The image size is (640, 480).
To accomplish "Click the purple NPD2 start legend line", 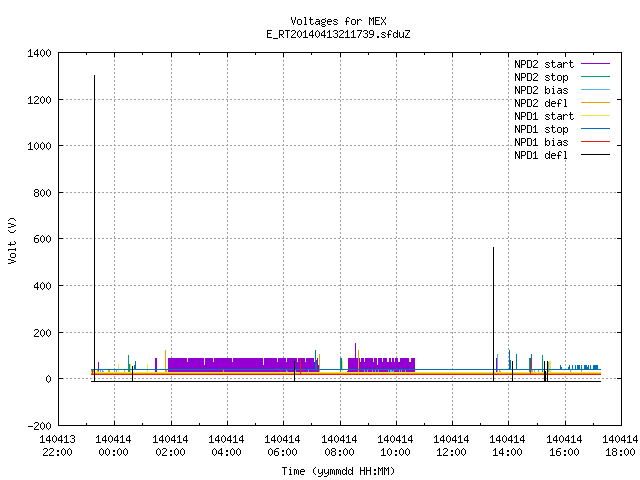I will tap(595, 64).
